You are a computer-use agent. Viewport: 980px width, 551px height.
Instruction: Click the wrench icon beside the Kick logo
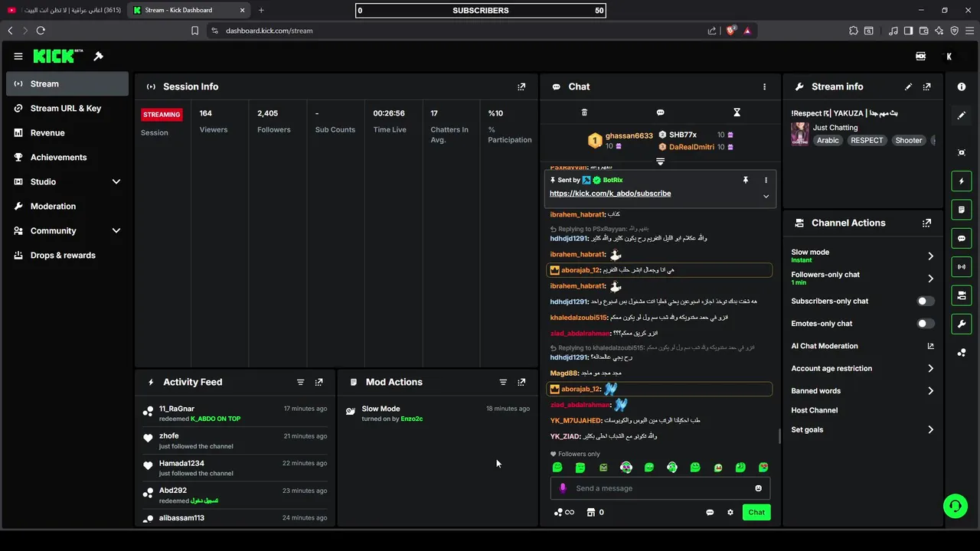point(98,56)
